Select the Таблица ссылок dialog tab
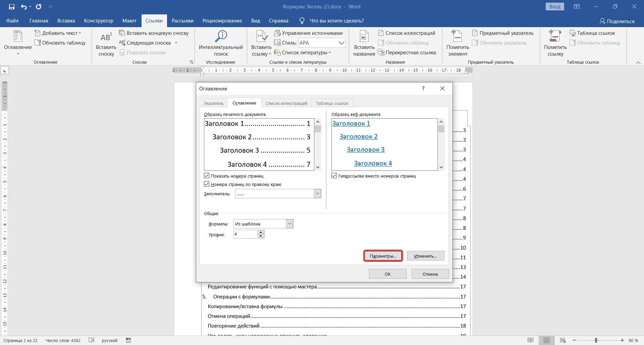The height and width of the screenshot is (345, 644). (332, 103)
